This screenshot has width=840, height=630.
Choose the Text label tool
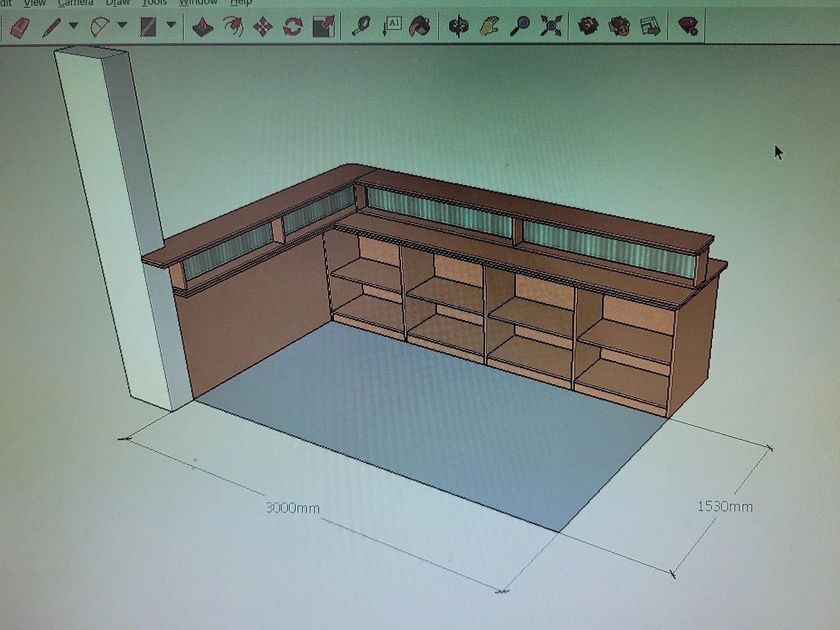[x=391, y=26]
